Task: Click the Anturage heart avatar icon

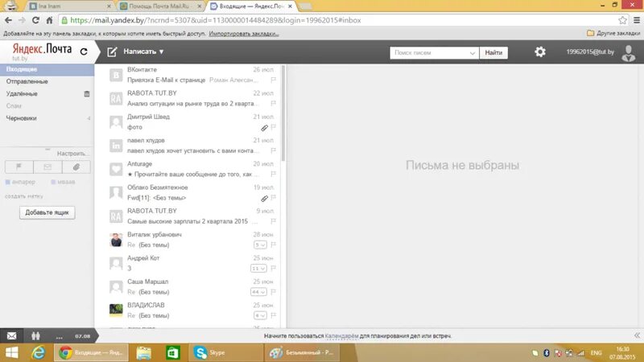Action: click(x=116, y=169)
